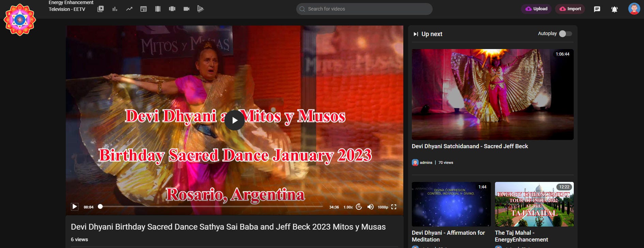Click the 70 views text
Viewport: 644px width, 248px height.
click(446, 162)
